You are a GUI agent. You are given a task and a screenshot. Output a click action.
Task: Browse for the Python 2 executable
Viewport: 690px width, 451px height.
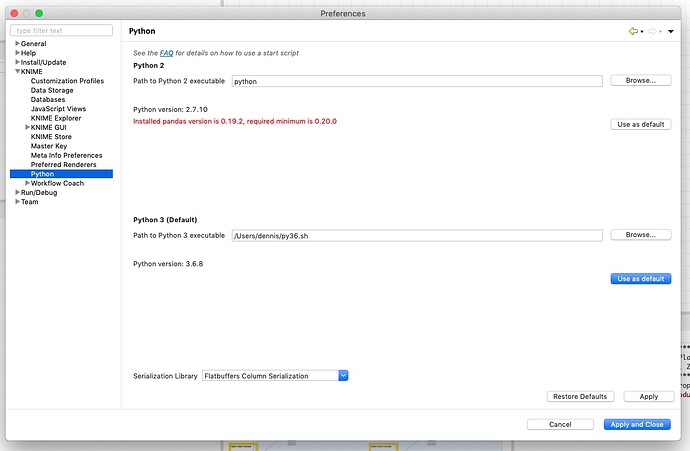[x=641, y=81]
